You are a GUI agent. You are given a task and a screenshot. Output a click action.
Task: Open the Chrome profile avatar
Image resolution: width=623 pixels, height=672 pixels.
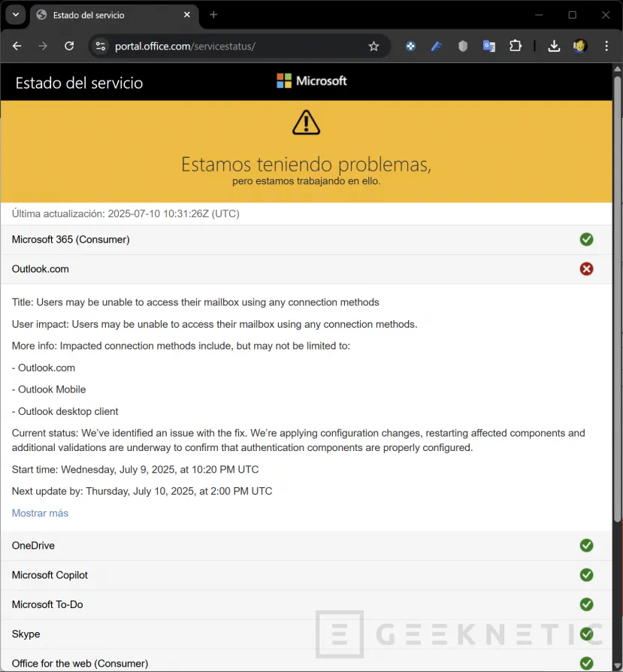pos(579,46)
